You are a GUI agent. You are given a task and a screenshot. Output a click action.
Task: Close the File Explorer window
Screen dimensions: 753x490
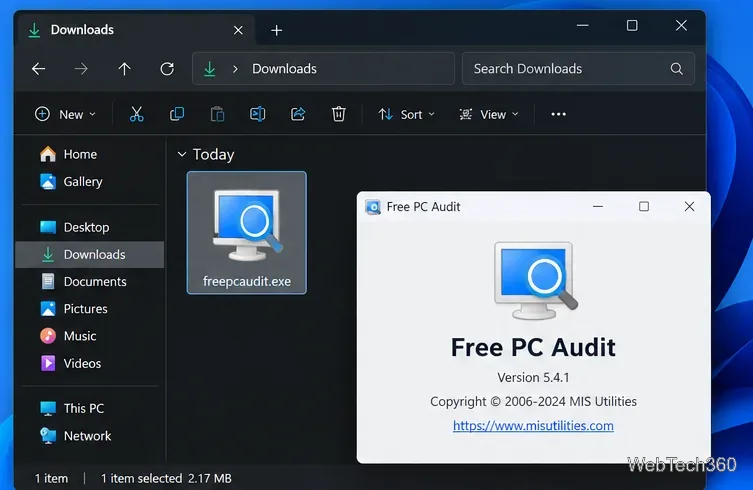coord(681,25)
